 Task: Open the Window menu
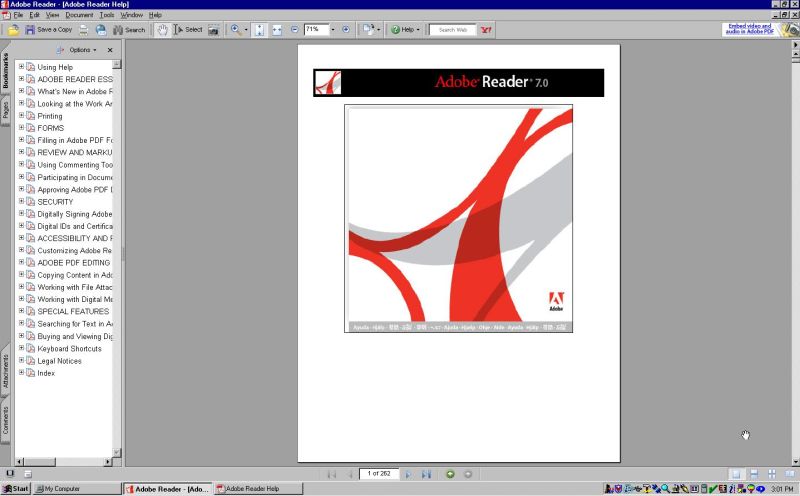(132, 15)
